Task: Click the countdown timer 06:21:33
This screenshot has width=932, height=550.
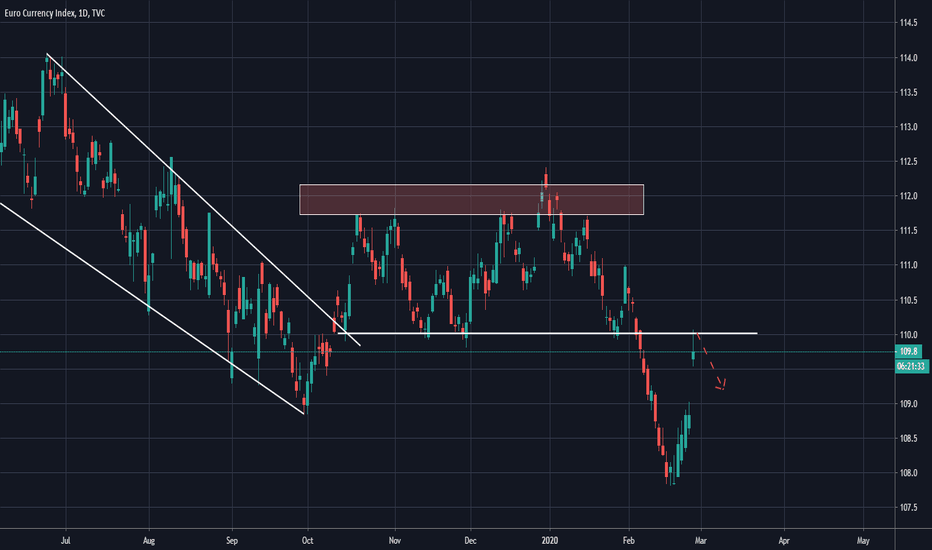Action: pos(912,366)
